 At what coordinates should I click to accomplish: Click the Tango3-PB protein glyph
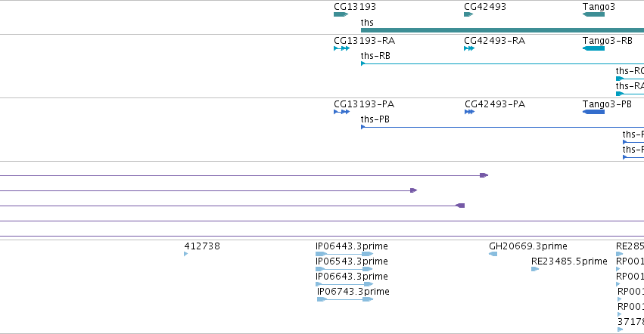pyautogui.click(x=593, y=112)
